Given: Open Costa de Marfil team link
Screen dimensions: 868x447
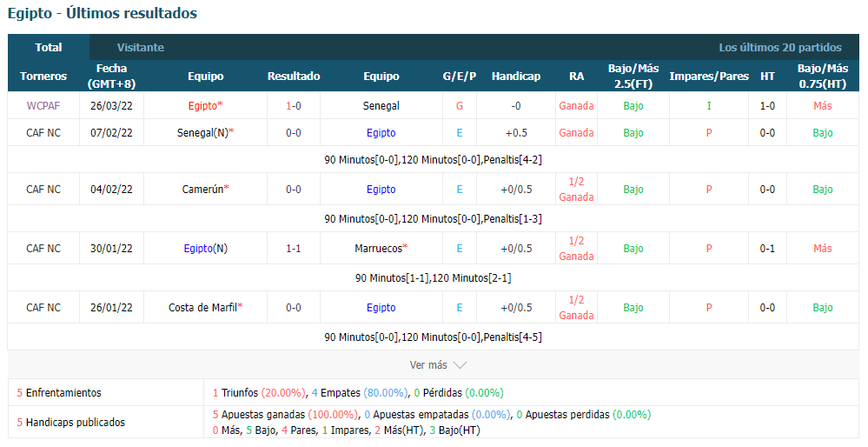Looking at the screenshot, I should point(205,307).
